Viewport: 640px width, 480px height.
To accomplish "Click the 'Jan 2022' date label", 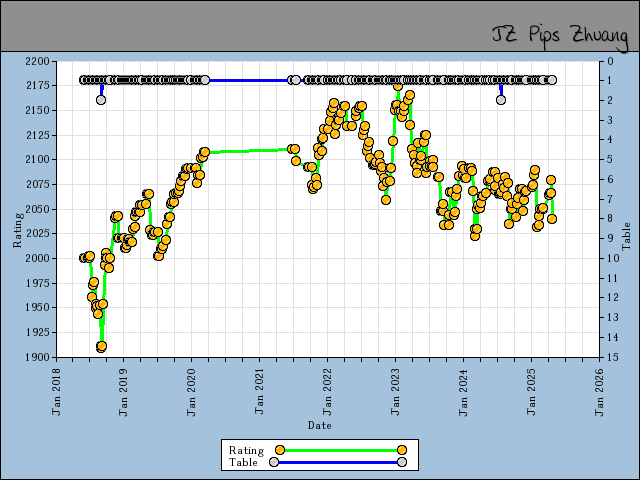I will 327,392.
